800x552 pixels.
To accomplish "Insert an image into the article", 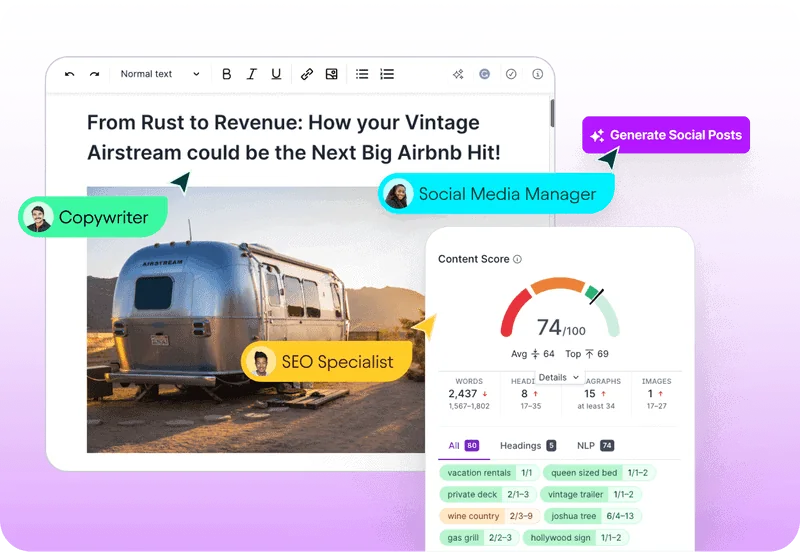I will pos(332,74).
